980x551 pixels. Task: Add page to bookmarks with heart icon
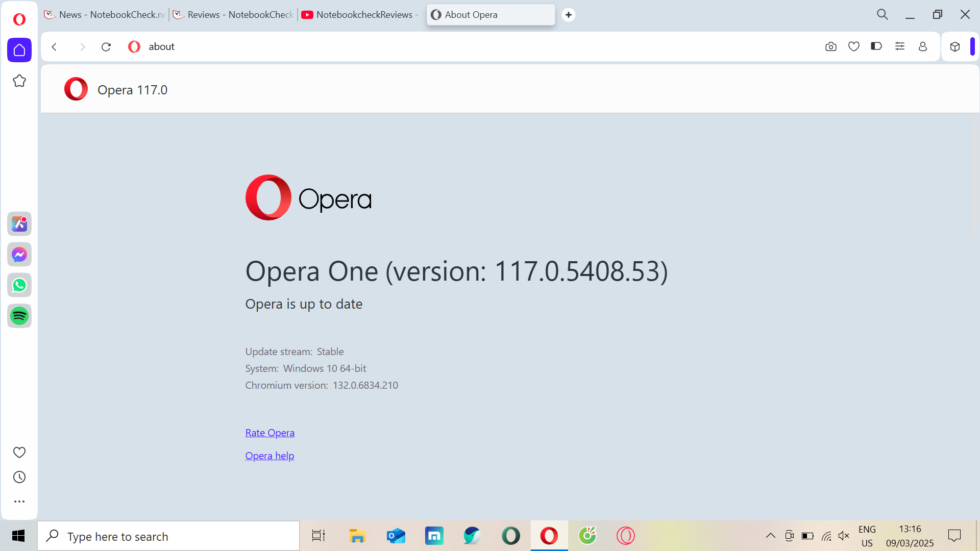click(x=854, y=46)
